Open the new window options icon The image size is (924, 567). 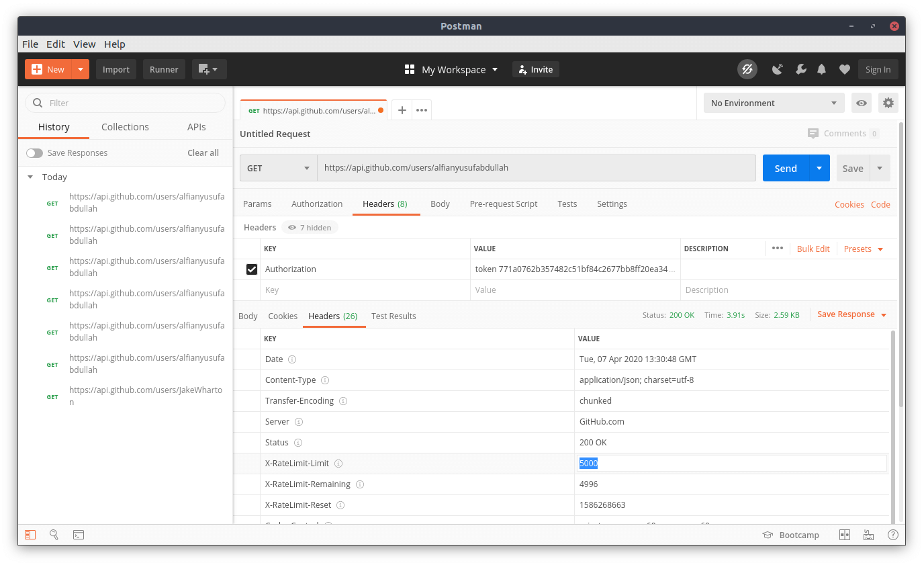pos(209,69)
